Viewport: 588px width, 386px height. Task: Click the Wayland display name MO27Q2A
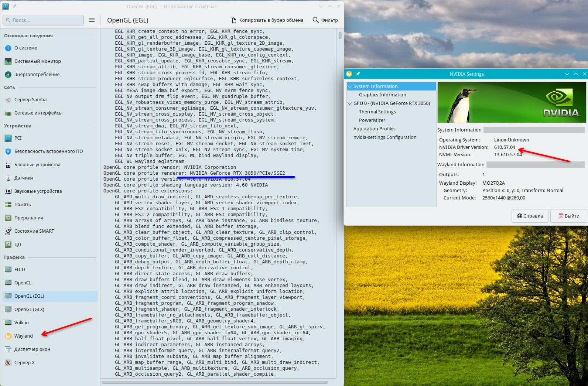(x=493, y=183)
